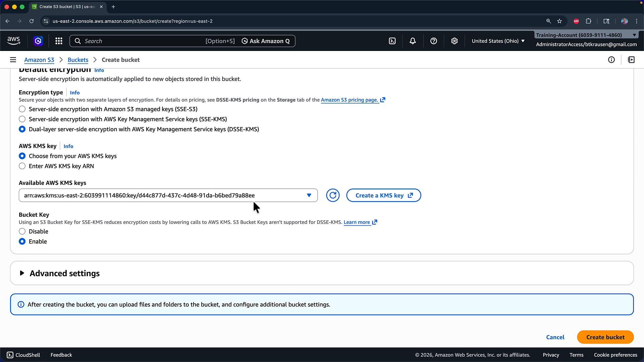Open the services grid menu icon
This screenshot has width=644, height=362.
[x=59, y=41]
